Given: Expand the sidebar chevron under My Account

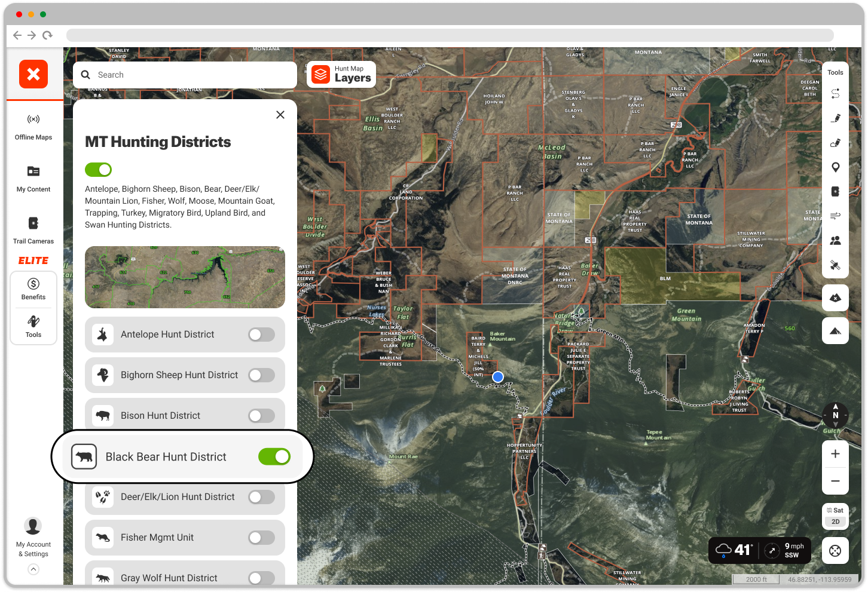Looking at the screenshot, I should coord(33,569).
